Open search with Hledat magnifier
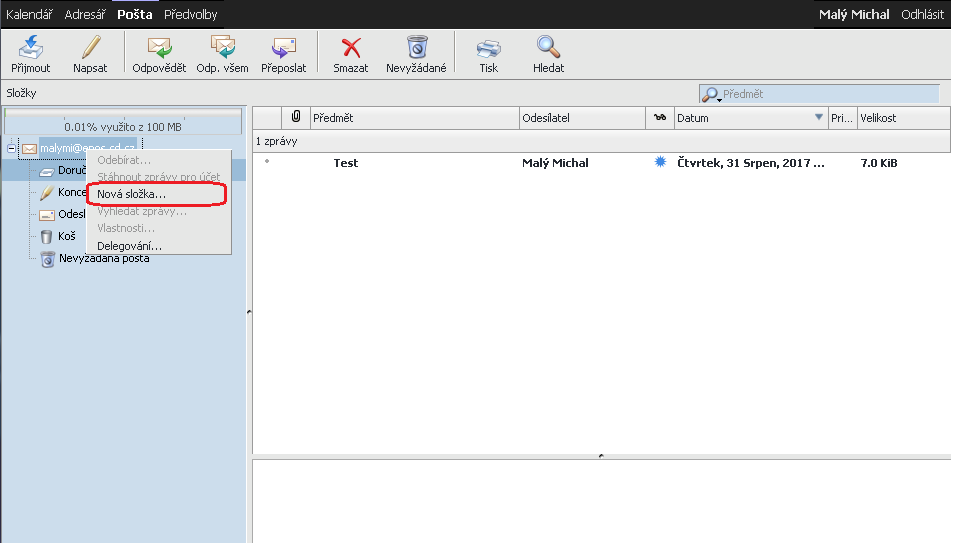954x543 pixels. tap(548, 47)
